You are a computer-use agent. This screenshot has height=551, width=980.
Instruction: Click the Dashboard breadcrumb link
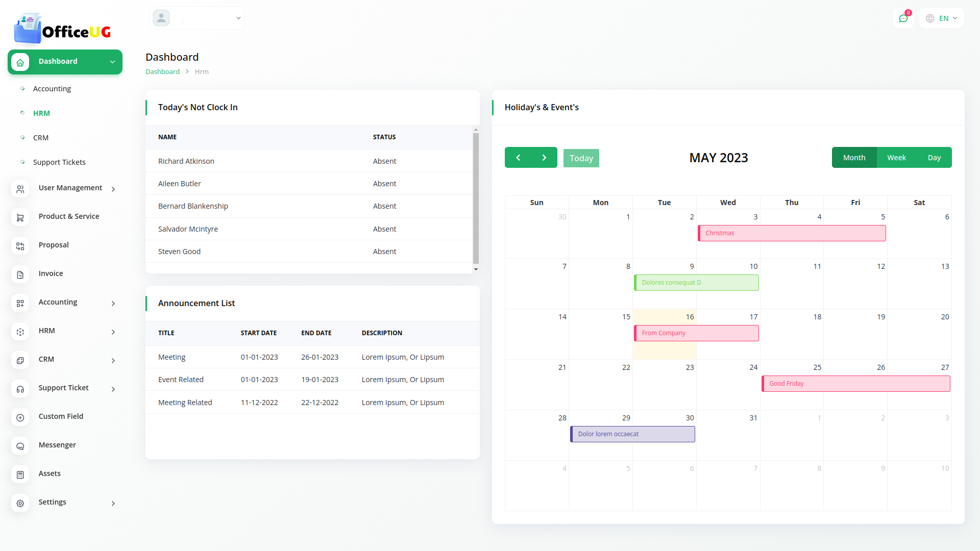[x=162, y=71]
